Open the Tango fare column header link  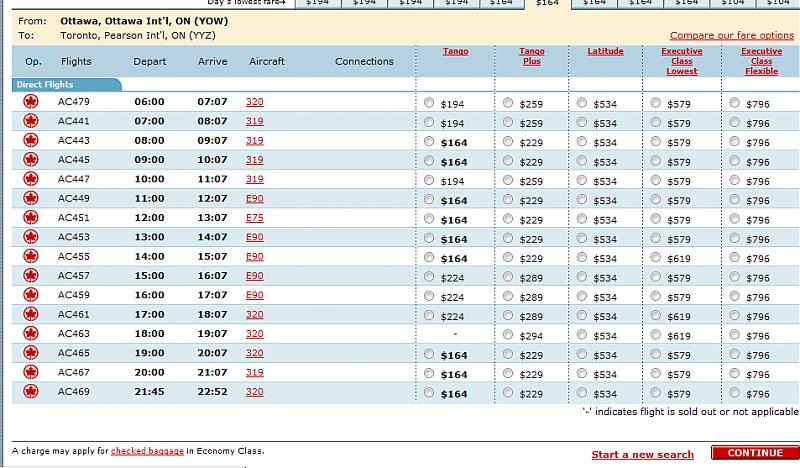pos(454,51)
